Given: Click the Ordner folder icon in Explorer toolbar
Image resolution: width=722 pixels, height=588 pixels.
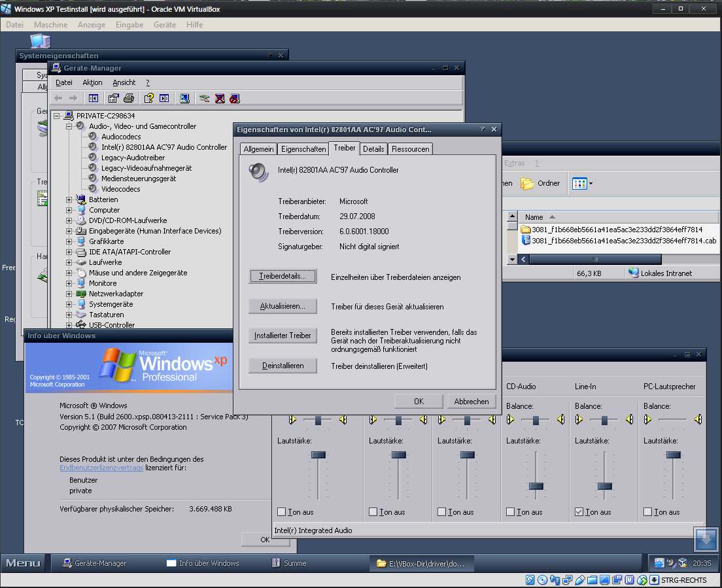Looking at the screenshot, I should coord(527,183).
